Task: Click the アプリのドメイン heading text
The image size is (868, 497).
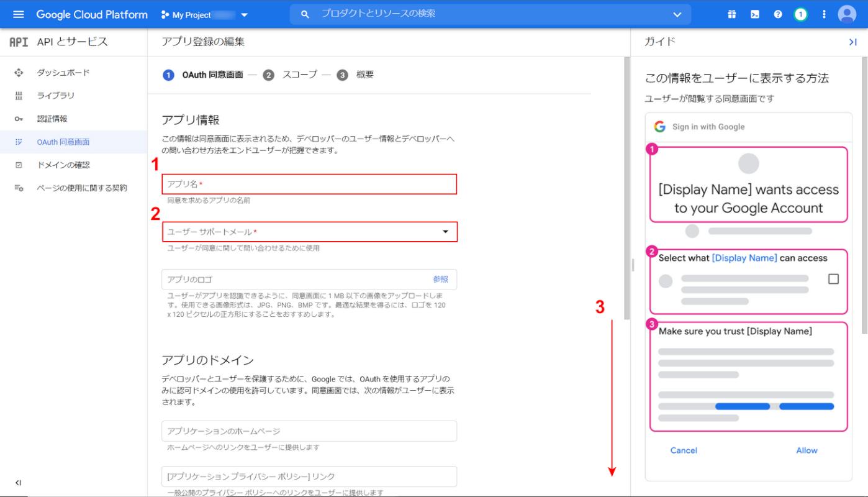Action: point(207,360)
